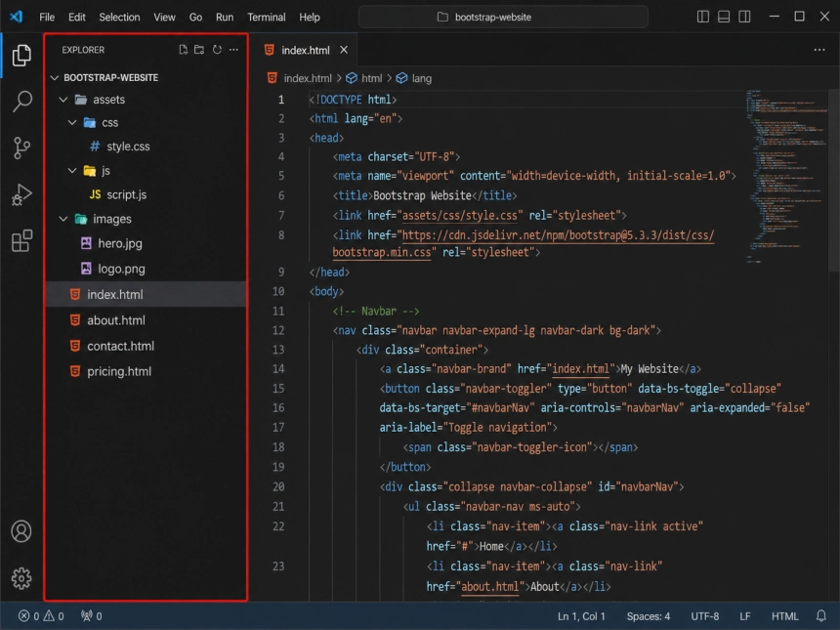The width and height of the screenshot is (840, 630).
Task: Follow the about.html href link in code
Action: coord(490,587)
